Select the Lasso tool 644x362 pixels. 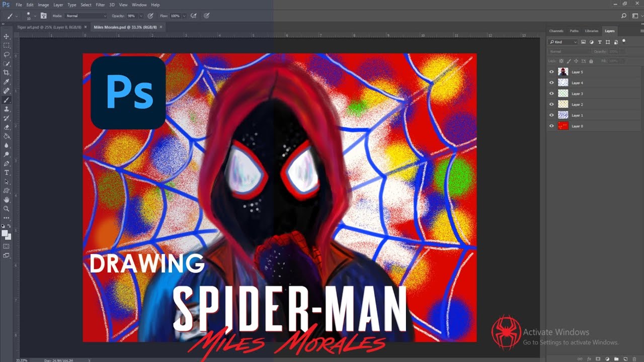(x=7, y=54)
